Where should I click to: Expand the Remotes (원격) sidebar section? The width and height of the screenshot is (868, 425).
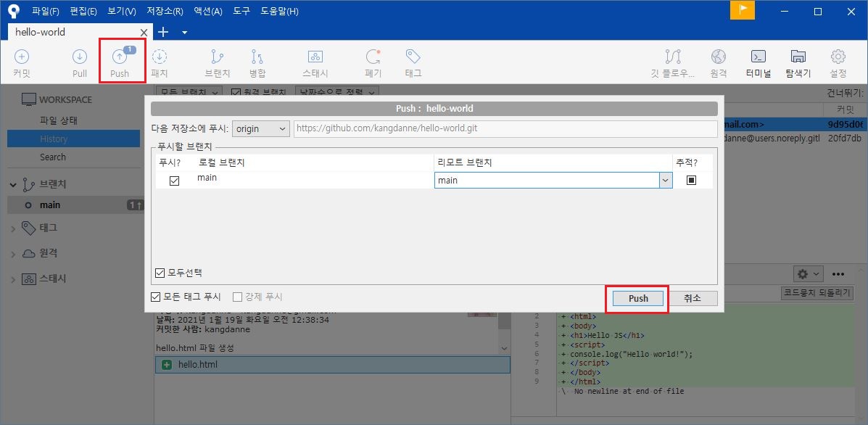(x=13, y=253)
